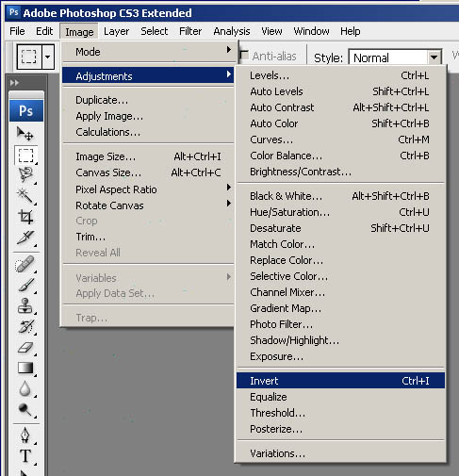Open the Analysis menu
459x476 pixels.
(x=232, y=31)
